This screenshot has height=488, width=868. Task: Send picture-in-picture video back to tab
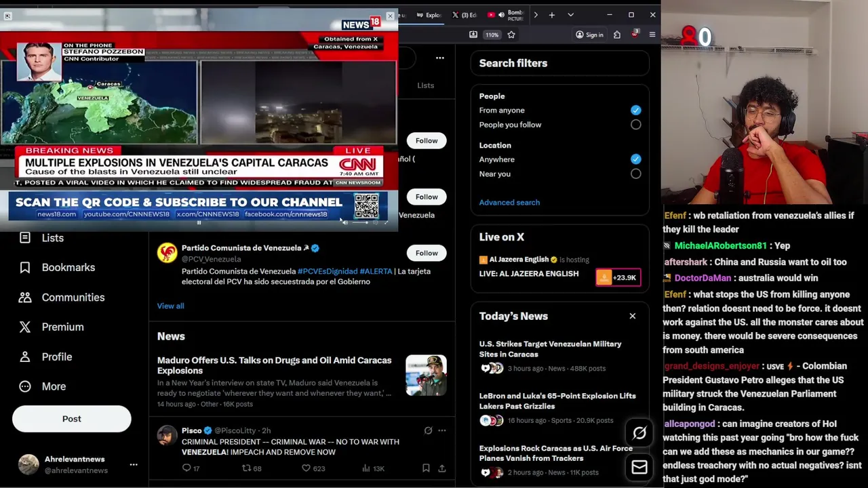(x=7, y=16)
